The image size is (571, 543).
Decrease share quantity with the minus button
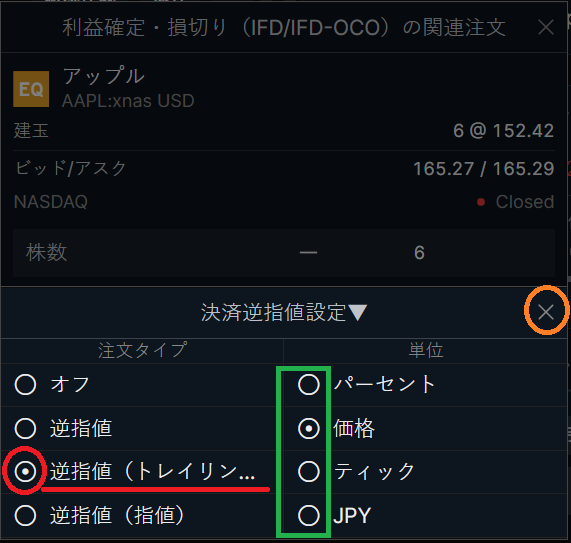[x=308, y=252]
